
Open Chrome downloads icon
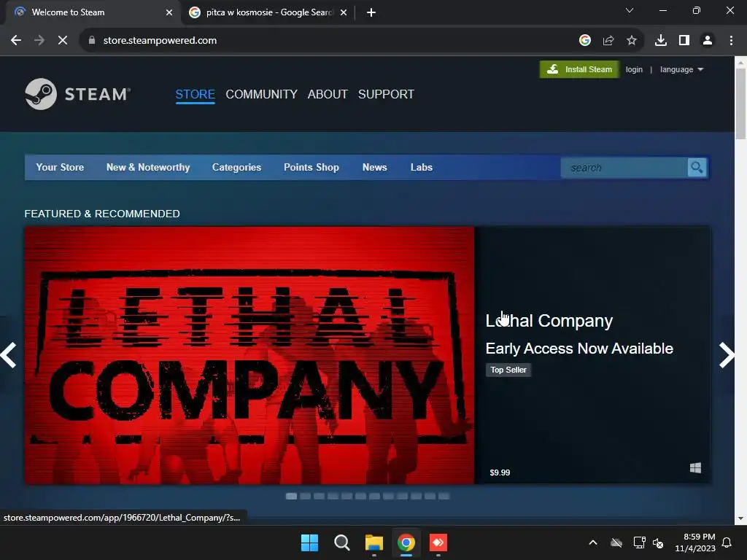coord(661,41)
